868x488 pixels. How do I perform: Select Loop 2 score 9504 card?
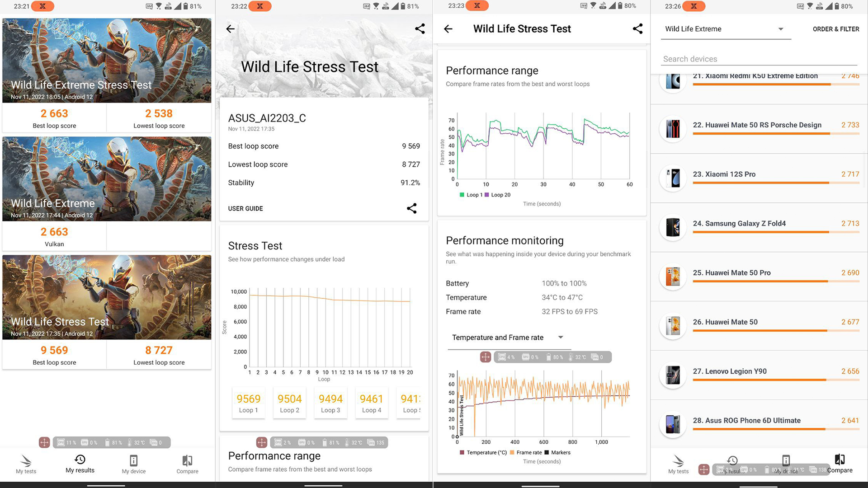(x=289, y=403)
